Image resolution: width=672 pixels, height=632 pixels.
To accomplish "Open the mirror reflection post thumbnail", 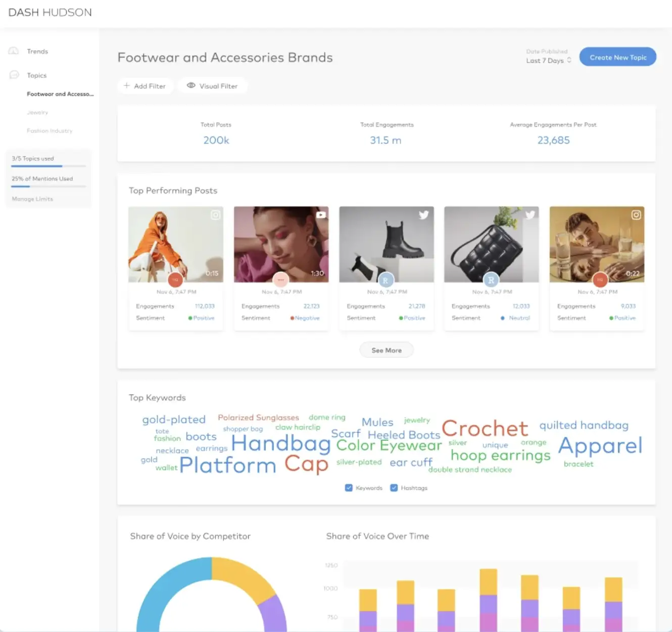I will pyautogui.click(x=597, y=244).
